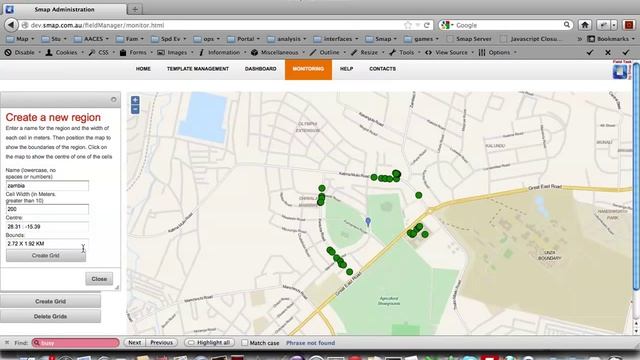Click the Find text search field

click(76, 343)
